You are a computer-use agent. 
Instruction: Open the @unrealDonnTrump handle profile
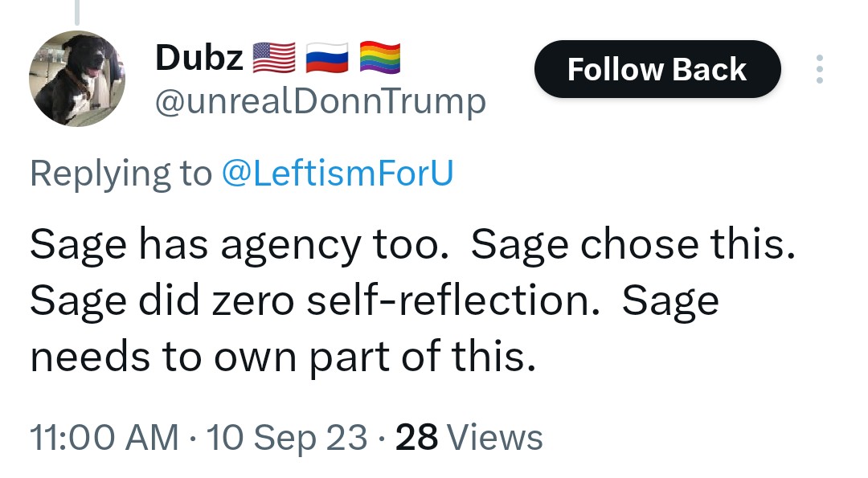pos(320,102)
